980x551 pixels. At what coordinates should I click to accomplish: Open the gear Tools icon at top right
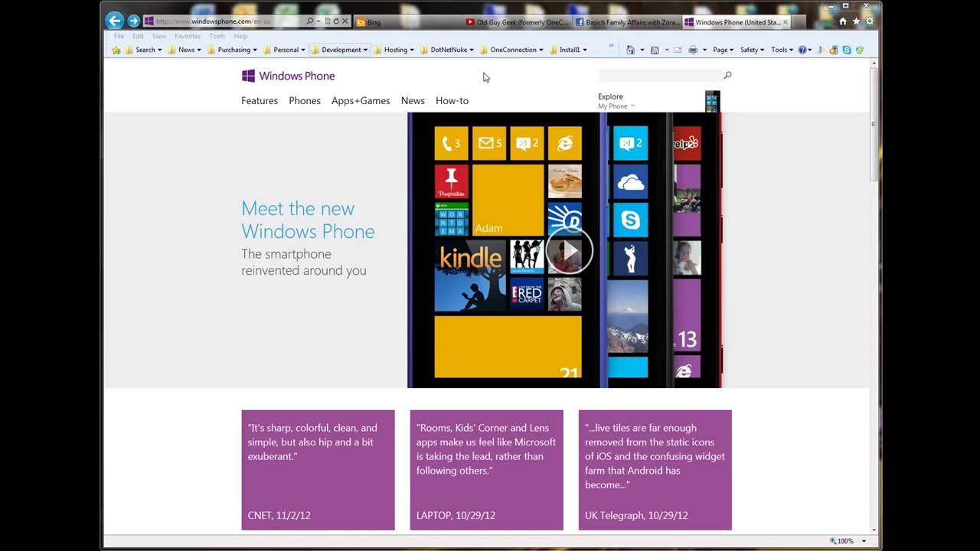[871, 22]
